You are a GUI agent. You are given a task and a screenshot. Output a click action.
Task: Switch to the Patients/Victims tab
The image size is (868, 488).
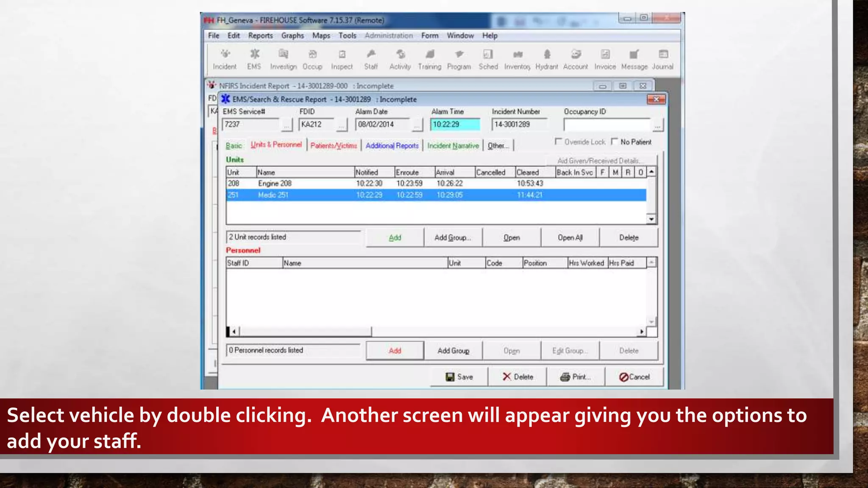tap(334, 146)
